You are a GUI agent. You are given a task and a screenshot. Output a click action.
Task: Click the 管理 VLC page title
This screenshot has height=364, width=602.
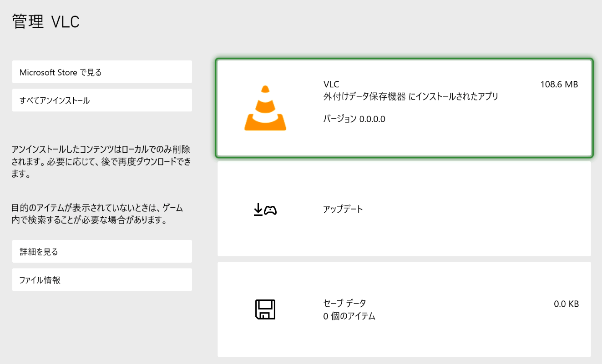[x=46, y=22]
